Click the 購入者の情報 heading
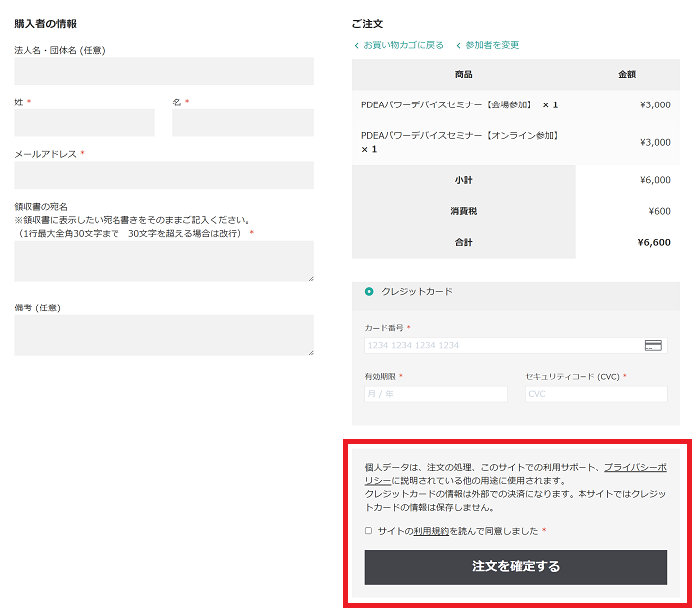Screen dimensions: 697x616 (x=46, y=24)
